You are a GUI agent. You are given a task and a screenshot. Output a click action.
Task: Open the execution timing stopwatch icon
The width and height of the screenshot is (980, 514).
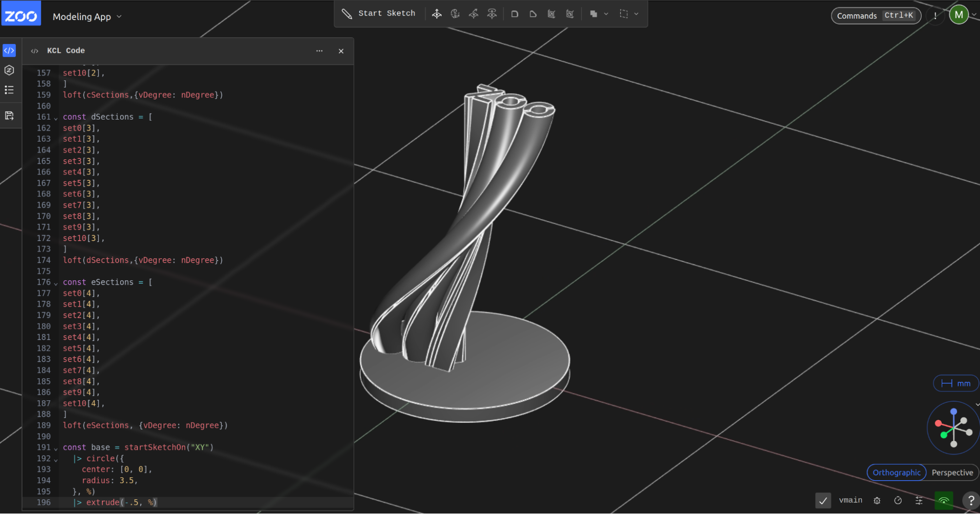point(899,500)
